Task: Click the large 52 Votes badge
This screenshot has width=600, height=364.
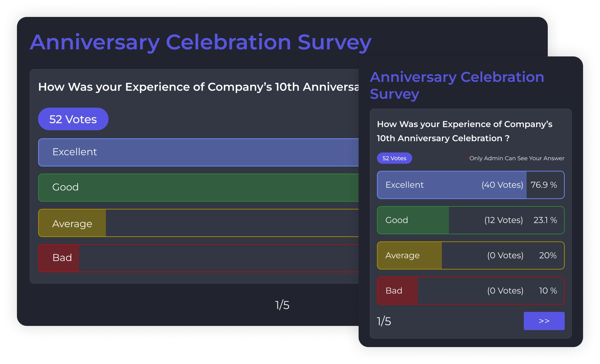Action: tap(73, 119)
